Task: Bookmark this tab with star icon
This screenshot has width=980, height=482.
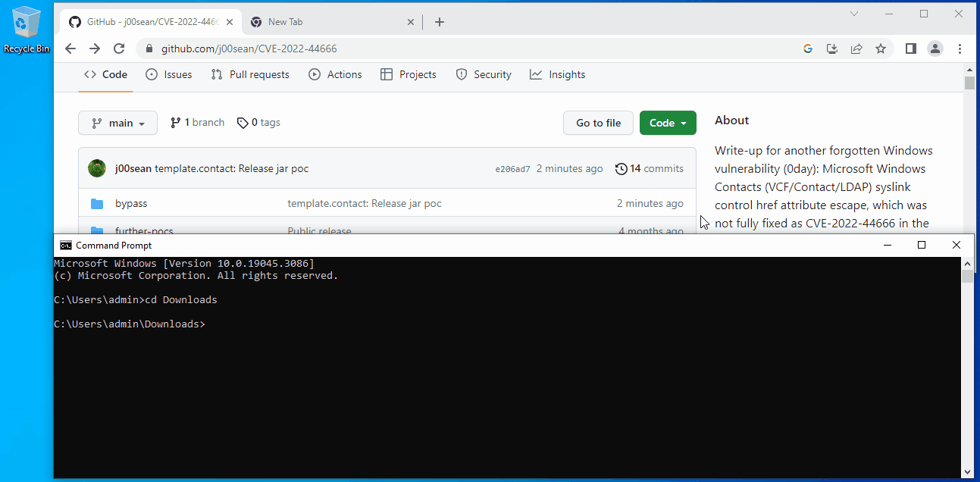Action: tap(881, 49)
